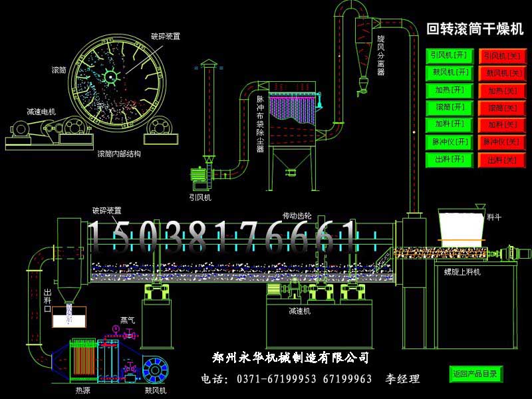Disable heating via 加热[关] button
The height and width of the screenshot is (399, 532).
click(x=501, y=90)
